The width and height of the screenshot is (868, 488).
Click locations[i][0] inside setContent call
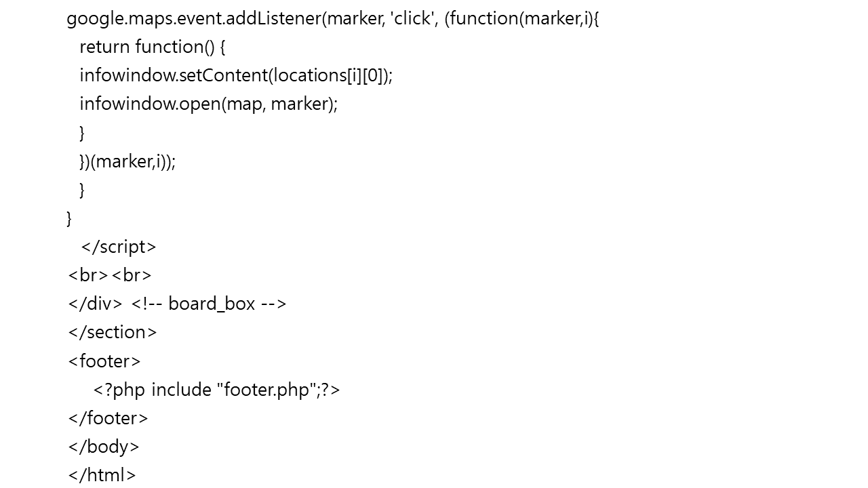[328, 76]
